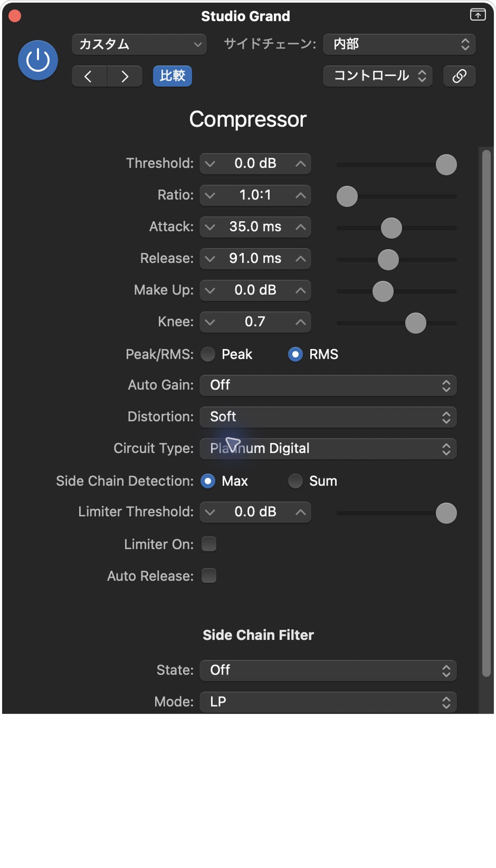Viewport: 496px width, 868px height.
Task: Click the Release slider knob
Action: [x=389, y=260]
